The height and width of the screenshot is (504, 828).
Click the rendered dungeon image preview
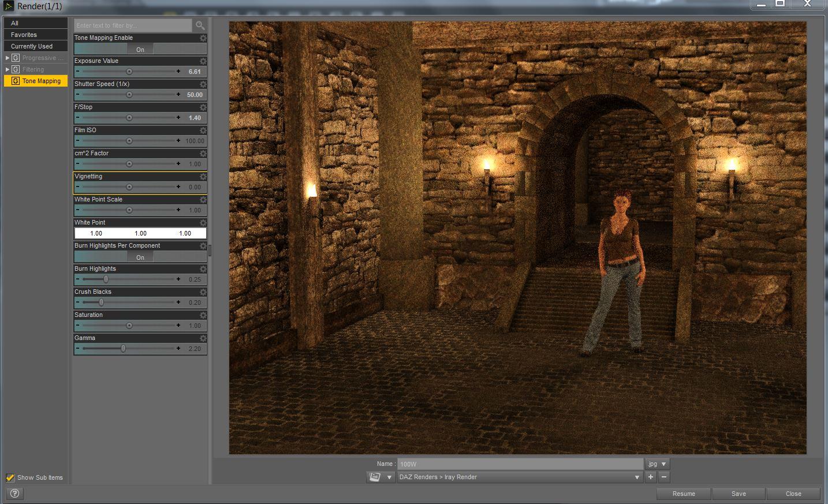pos(517,238)
